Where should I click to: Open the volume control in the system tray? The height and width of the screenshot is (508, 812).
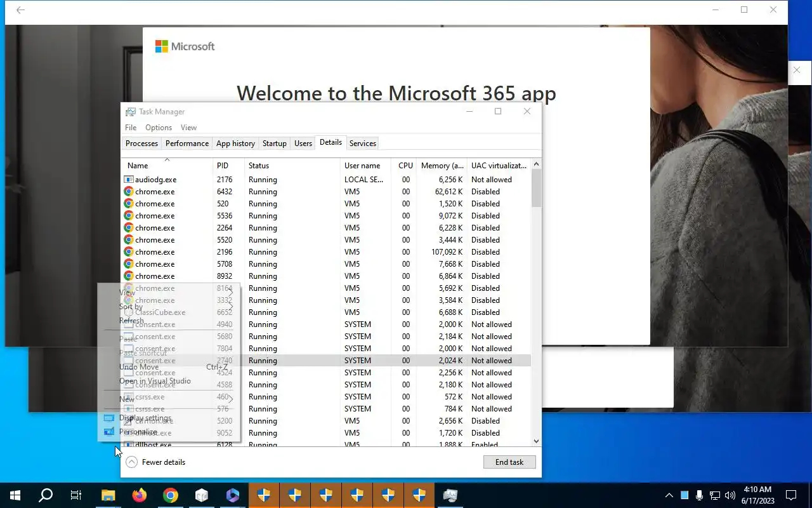point(730,495)
